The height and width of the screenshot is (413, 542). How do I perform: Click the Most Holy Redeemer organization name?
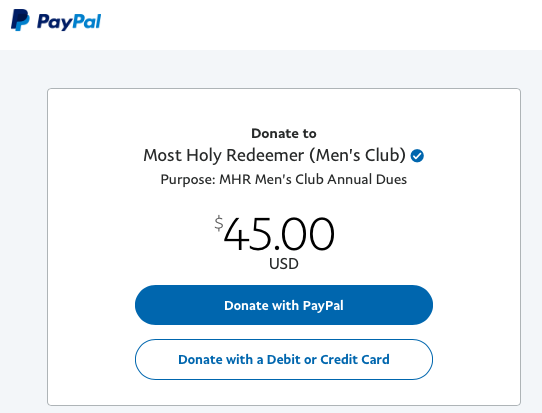coord(275,156)
